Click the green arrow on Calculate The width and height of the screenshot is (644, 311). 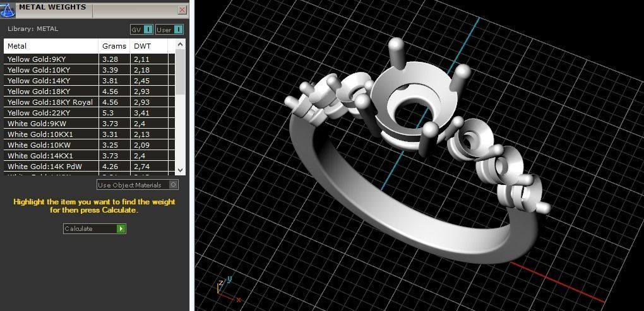(121, 228)
